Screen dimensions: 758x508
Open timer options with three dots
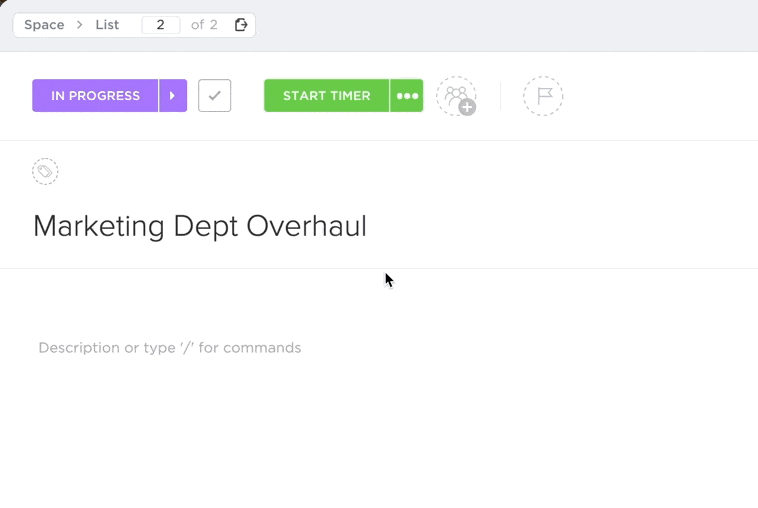[x=407, y=96]
